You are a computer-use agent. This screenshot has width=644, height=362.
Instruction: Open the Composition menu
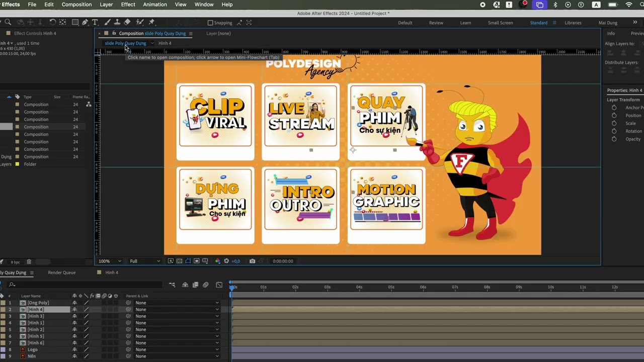point(76,5)
